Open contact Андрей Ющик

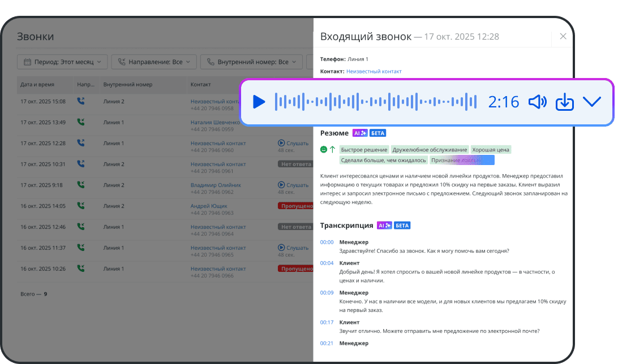pos(208,206)
